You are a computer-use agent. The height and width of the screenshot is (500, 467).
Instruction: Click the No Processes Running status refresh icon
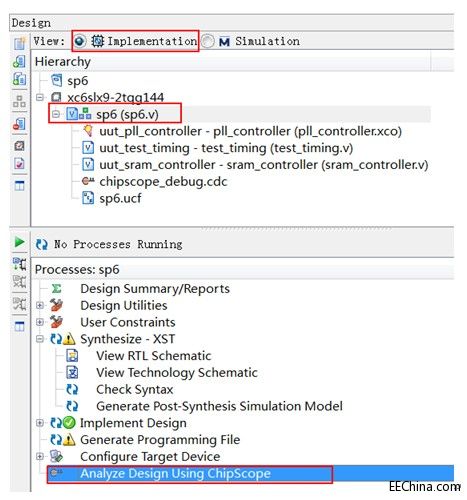(x=42, y=244)
